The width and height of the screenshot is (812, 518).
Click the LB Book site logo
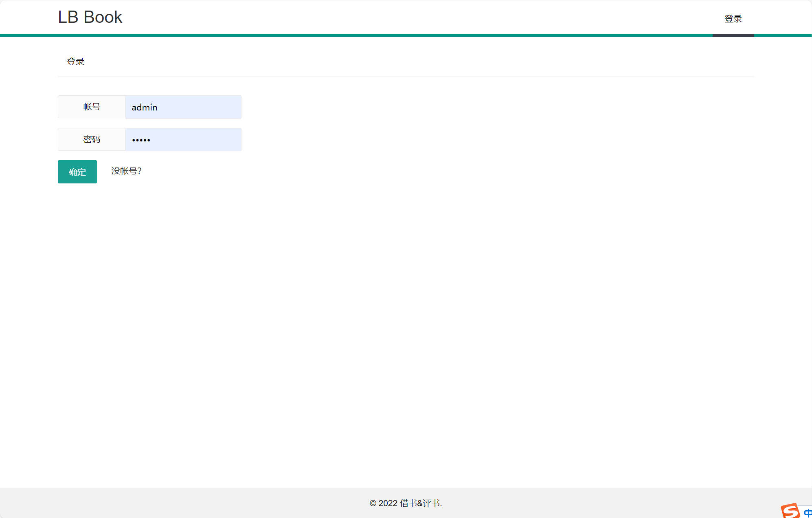pos(90,17)
